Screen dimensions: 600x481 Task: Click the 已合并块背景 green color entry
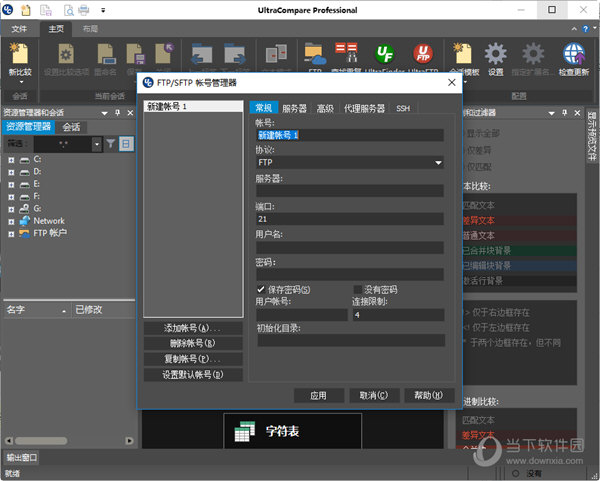point(519,251)
